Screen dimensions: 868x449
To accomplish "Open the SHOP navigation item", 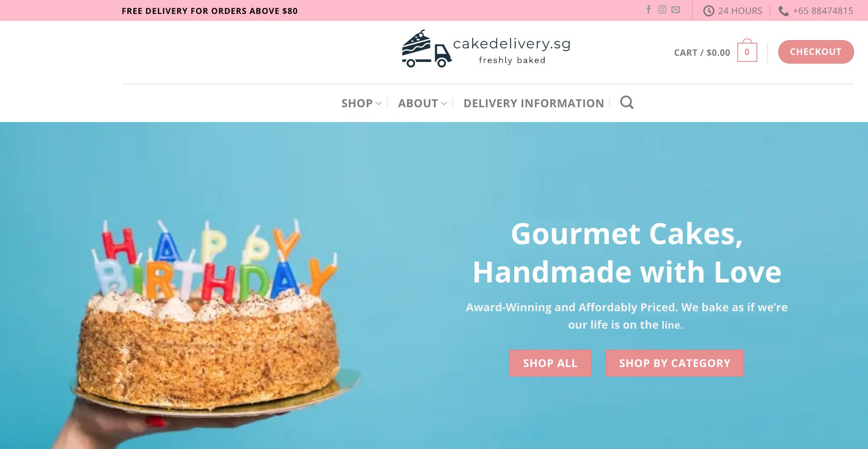I will [x=357, y=103].
